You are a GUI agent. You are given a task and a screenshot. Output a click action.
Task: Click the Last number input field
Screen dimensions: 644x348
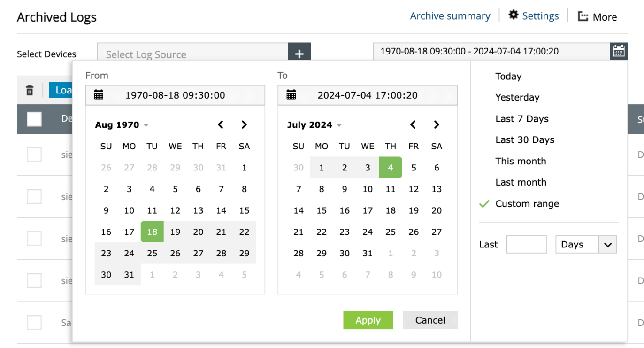coord(526,245)
